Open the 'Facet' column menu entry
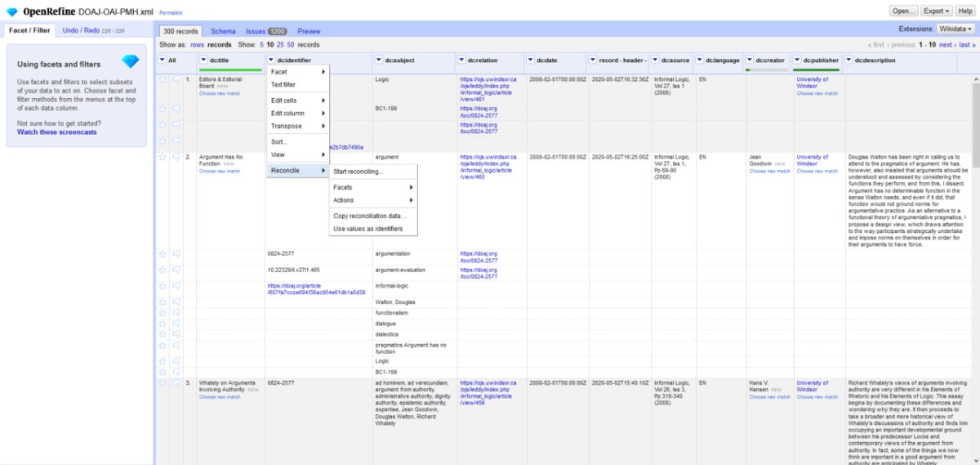The height and width of the screenshot is (465, 980). point(297,72)
